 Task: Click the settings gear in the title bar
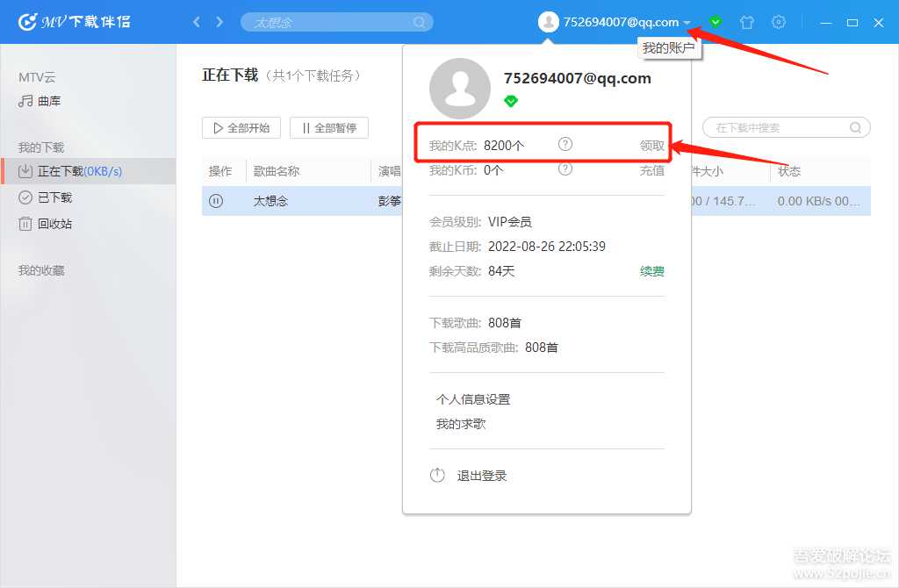779,22
